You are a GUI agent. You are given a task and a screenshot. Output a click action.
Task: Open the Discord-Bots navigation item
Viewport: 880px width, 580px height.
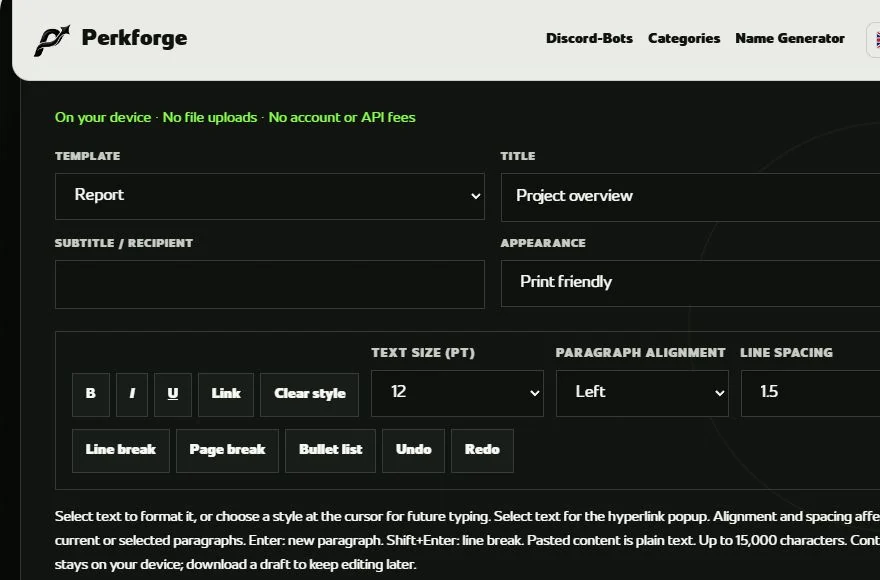(589, 38)
